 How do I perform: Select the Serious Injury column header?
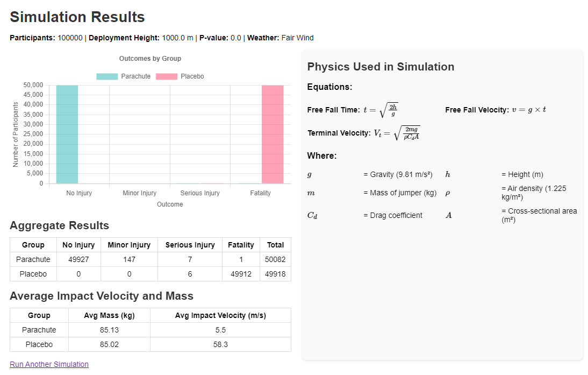coord(190,245)
